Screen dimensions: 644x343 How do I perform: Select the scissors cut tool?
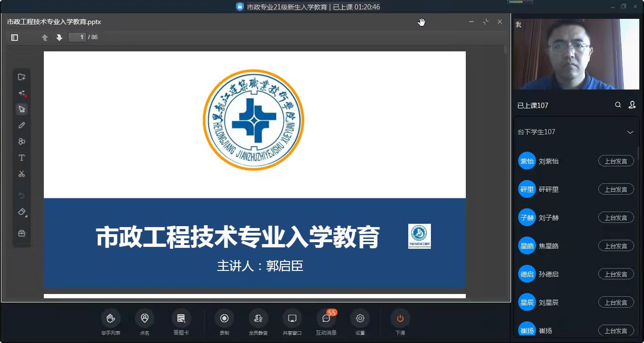pyautogui.click(x=22, y=174)
